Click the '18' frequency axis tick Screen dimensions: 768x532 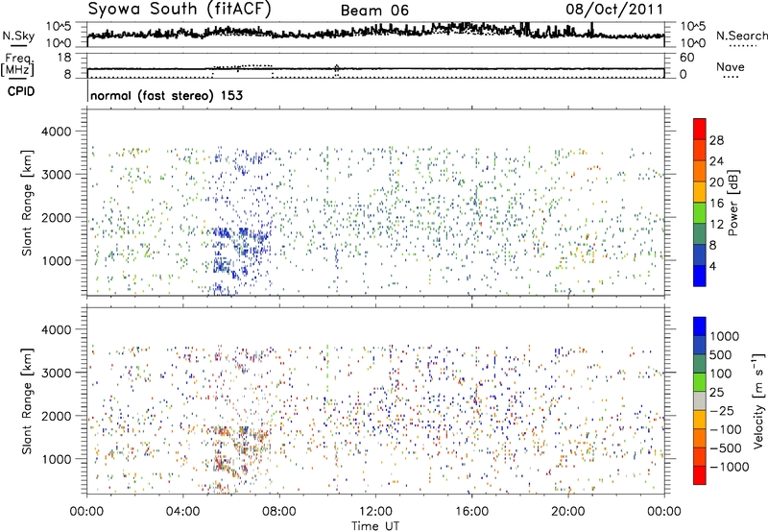point(64,58)
